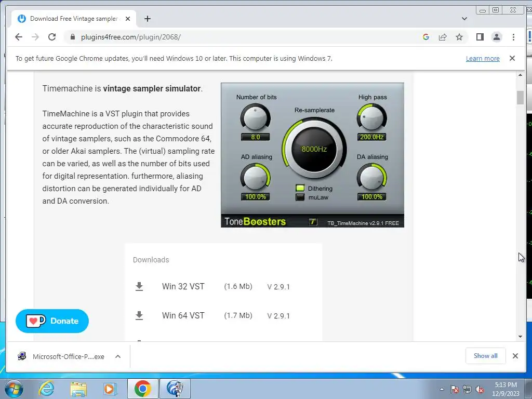Expand the tab search dropdown arrow

(x=464, y=19)
